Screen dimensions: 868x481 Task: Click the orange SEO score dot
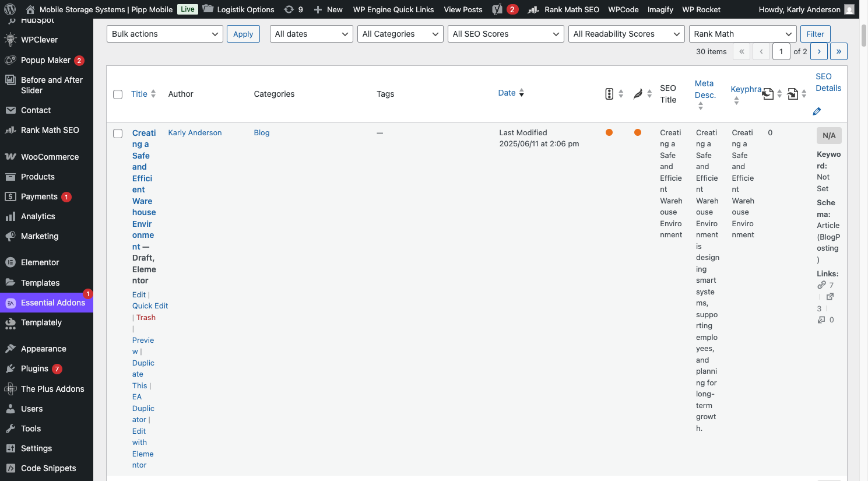click(609, 132)
